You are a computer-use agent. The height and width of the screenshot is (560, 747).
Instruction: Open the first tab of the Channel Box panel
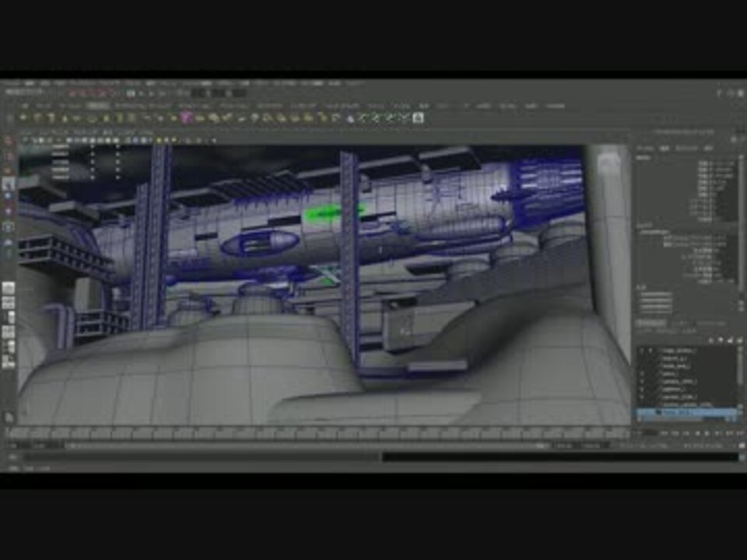click(644, 148)
